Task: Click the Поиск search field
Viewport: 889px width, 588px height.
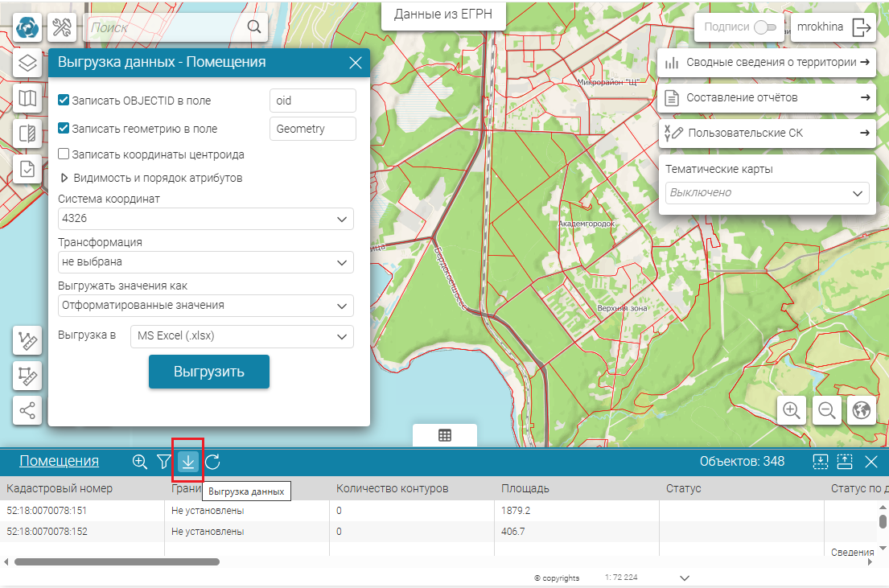Action: pos(165,27)
